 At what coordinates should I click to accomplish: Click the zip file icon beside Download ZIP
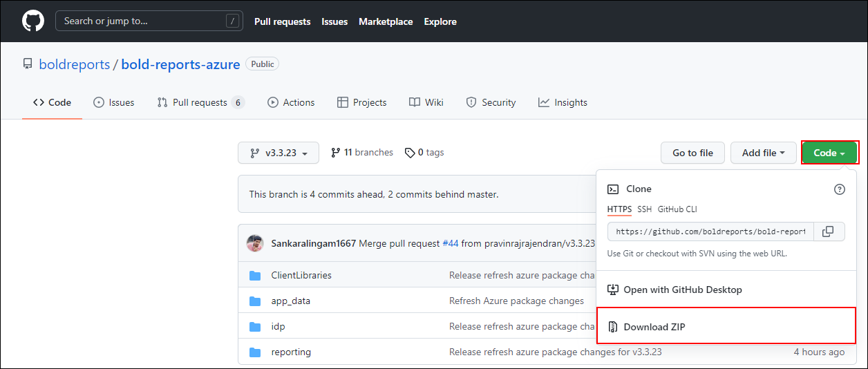point(613,326)
